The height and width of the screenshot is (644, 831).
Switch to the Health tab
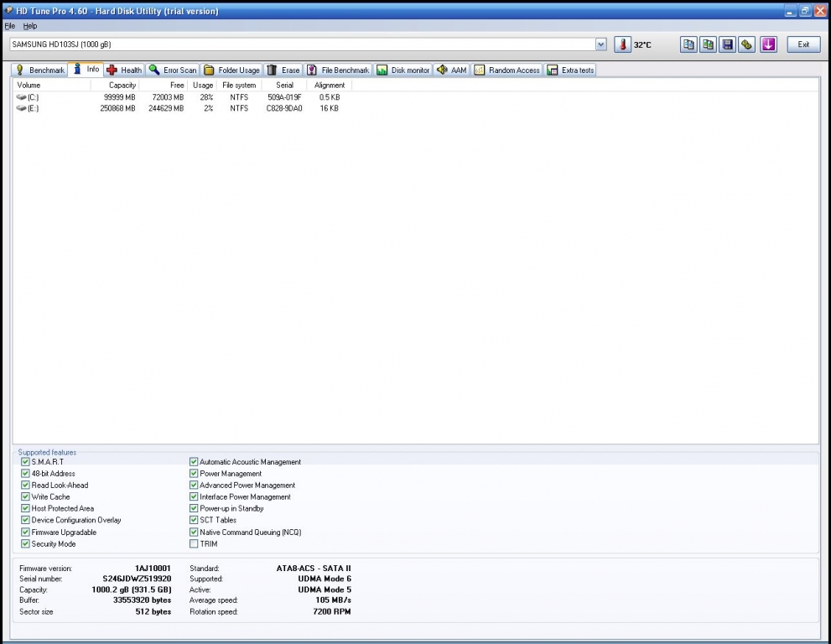[x=124, y=70]
